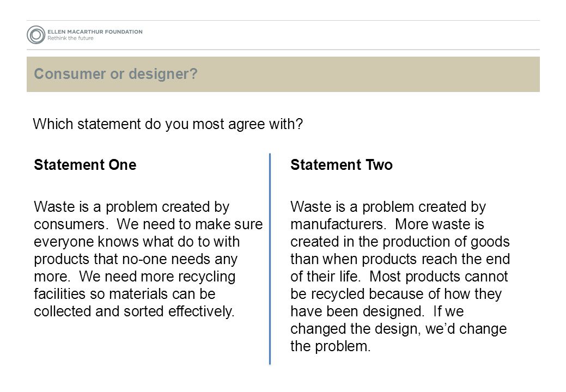Click the question 'Which statement do you most agree with?'
Screen dimensions: 566x392
pyautogui.click(x=168, y=124)
